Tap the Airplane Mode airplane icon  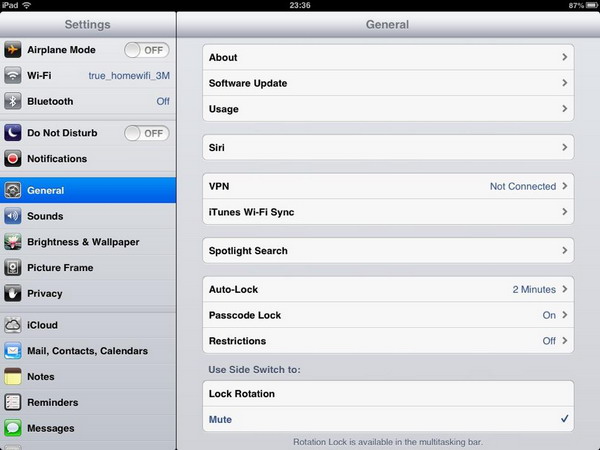pyautogui.click(x=13, y=50)
